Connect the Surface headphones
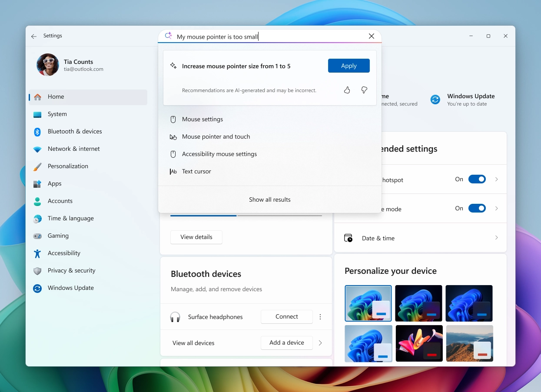The image size is (541, 392). 287,317
